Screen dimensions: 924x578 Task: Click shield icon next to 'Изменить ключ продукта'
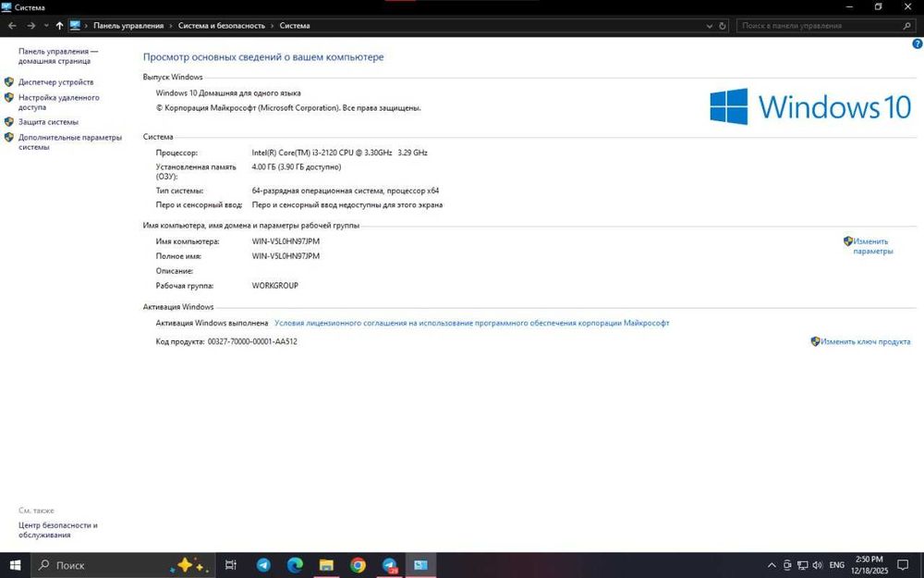pyautogui.click(x=816, y=341)
